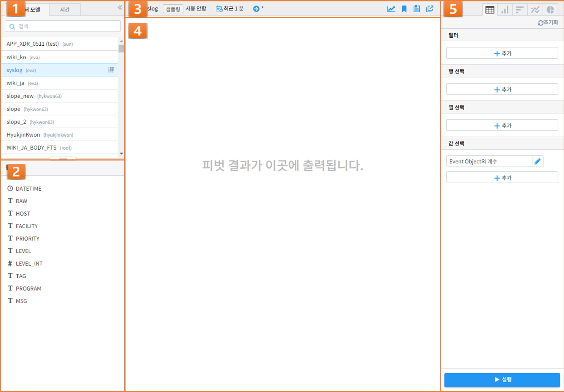Image resolution: width=564 pixels, height=392 pixels.
Task: Click the RAW field
Action: pyautogui.click(x=18, y=201)
